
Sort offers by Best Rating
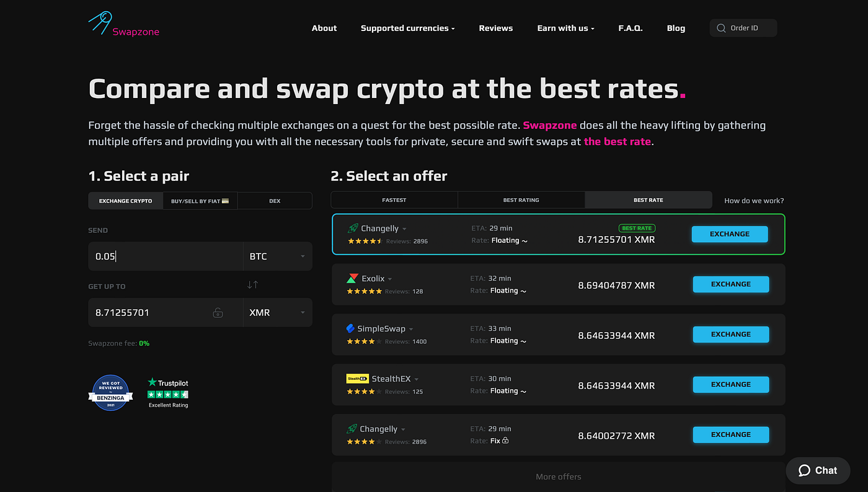[x=521, y=200]
